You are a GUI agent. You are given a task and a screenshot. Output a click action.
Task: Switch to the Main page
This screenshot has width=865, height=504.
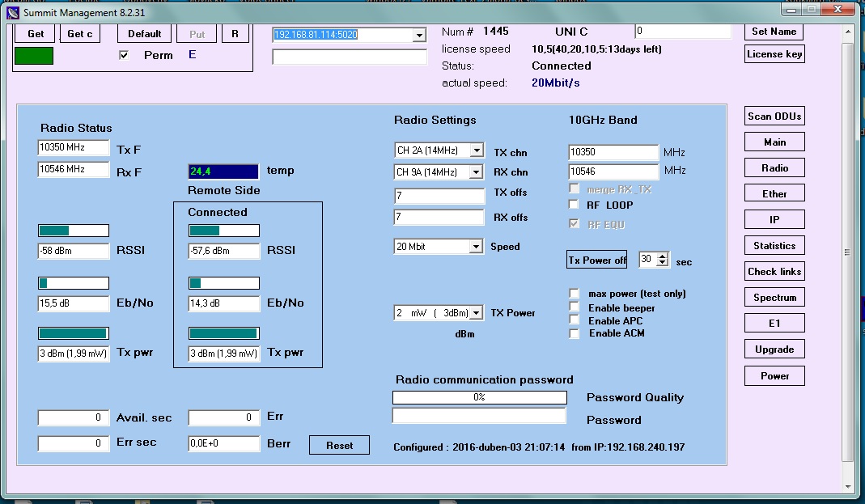point(774,142)
